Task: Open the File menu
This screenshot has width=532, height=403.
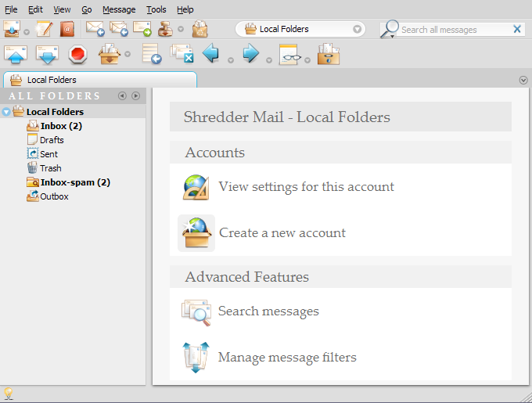Action: point(11,9)
